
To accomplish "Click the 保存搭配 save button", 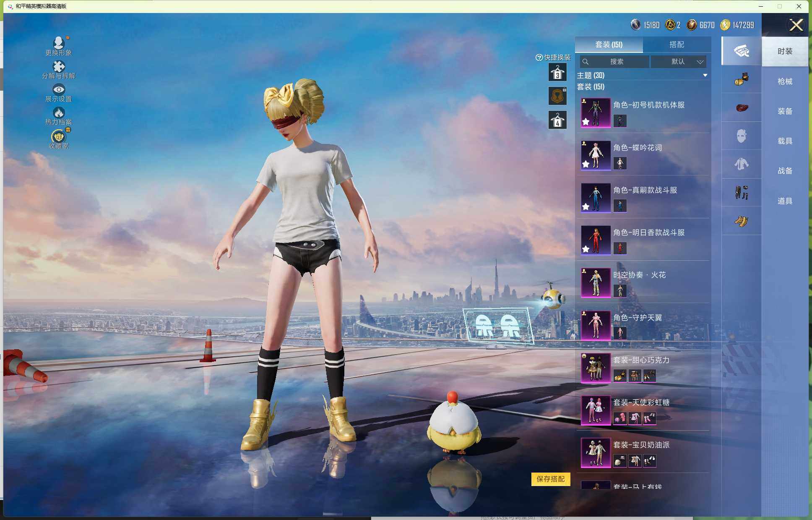I will click(x=550, y=479).
